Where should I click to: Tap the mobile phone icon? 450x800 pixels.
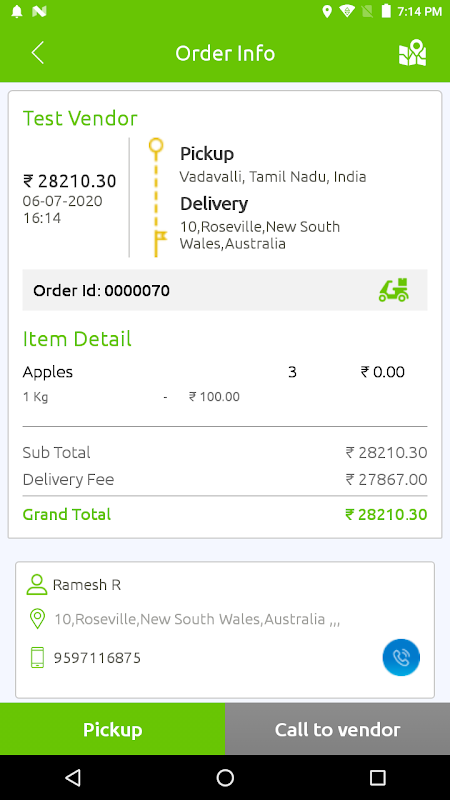37,657
